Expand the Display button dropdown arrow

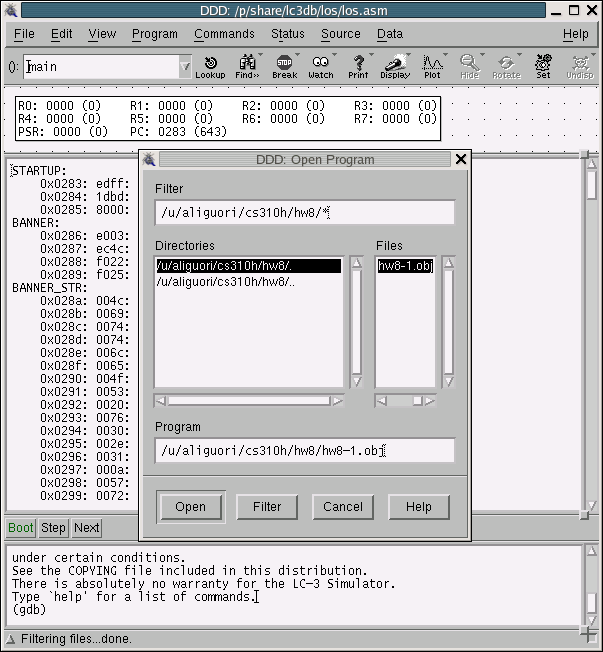[408, 54]
